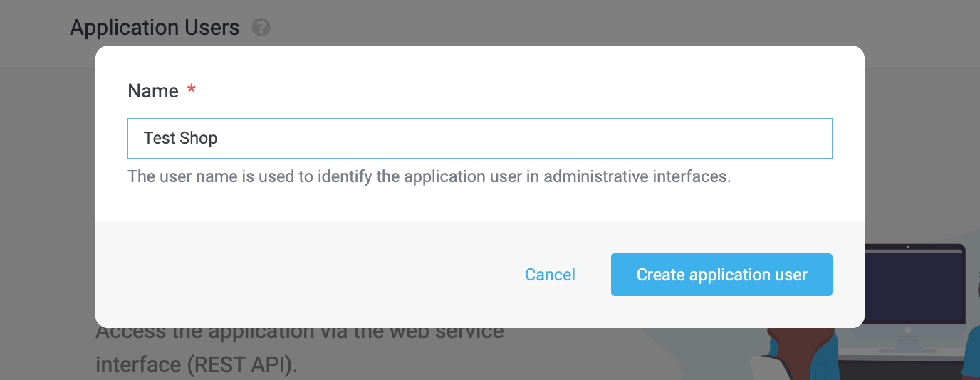Click the help question mark icon
Screen dimensions: 980x380
(261, 28)
